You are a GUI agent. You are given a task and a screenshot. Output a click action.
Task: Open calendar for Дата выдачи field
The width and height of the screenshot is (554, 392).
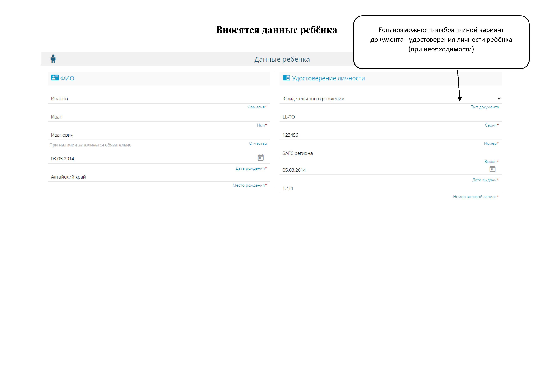pos(492,169)
